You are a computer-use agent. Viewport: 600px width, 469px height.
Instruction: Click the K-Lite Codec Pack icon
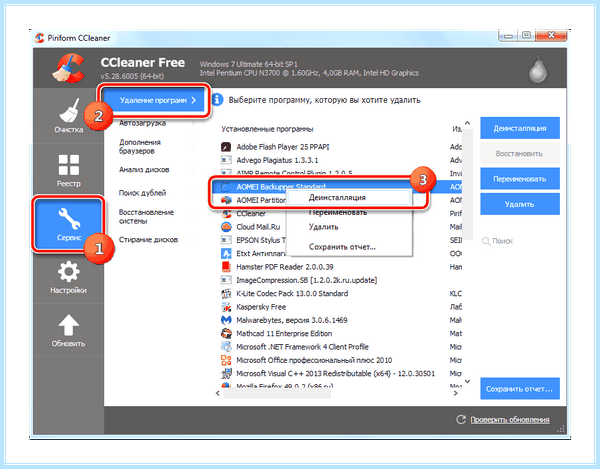click(226, 293)
